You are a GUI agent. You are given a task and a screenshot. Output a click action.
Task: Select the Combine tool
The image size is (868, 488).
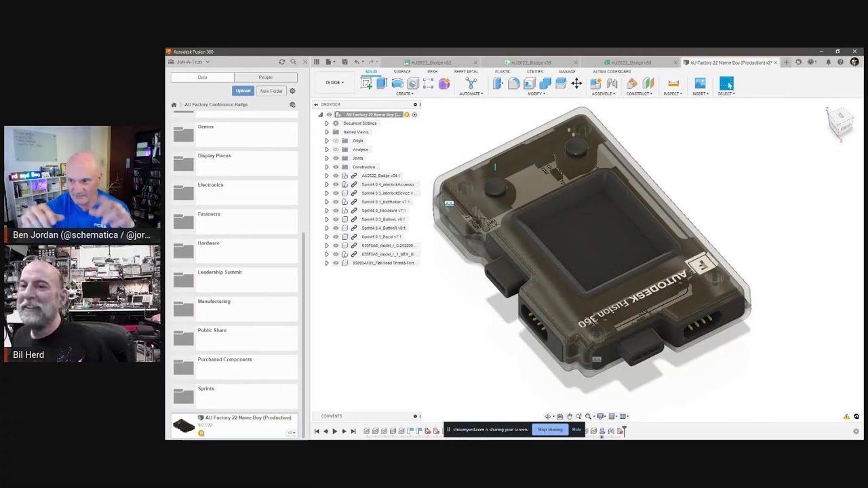[x=545, y=83]
